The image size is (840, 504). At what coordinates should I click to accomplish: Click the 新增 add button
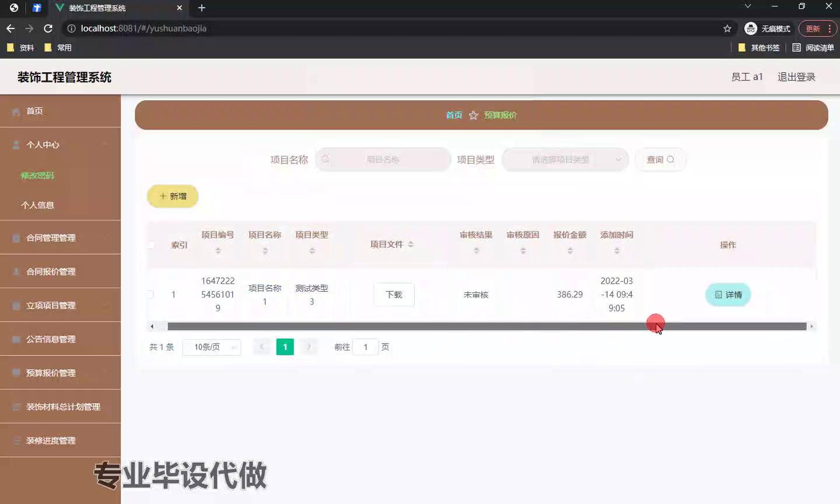tap(173, 197)
